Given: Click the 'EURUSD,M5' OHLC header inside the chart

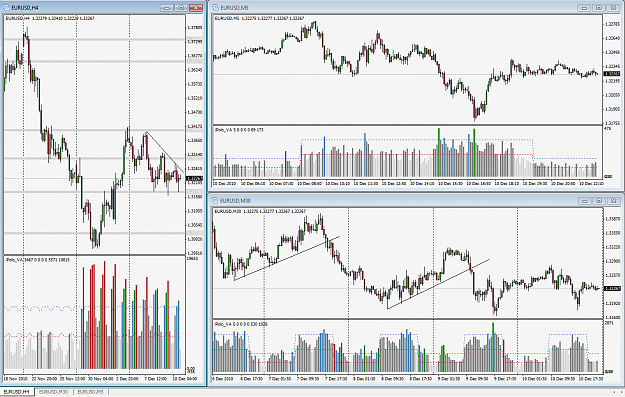Looking at the screenshot, I should click(x=259, y=18).
